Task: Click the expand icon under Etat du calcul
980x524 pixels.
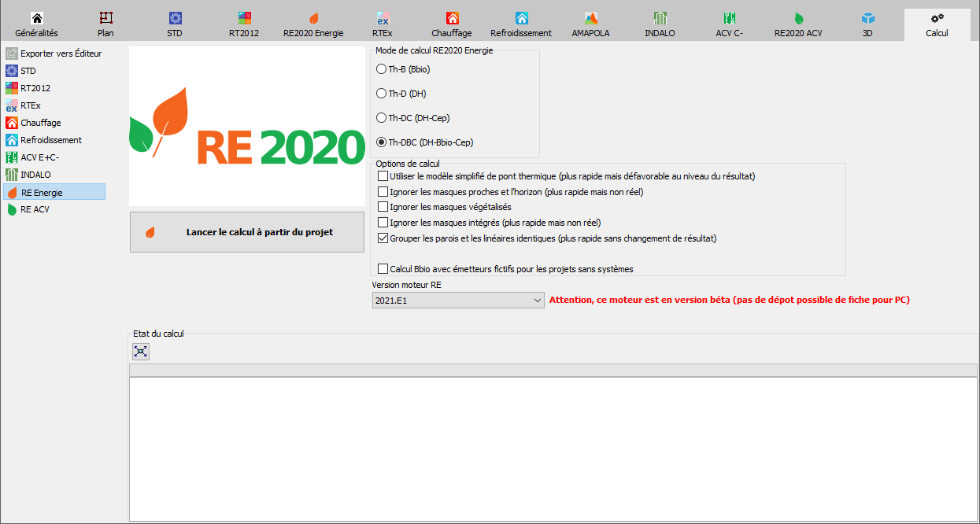Action: [x=140, y=351]
